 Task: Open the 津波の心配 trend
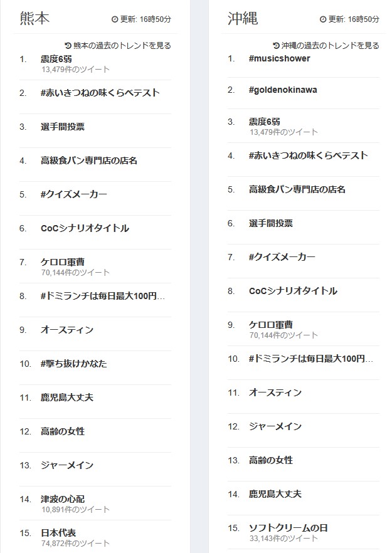63,499
